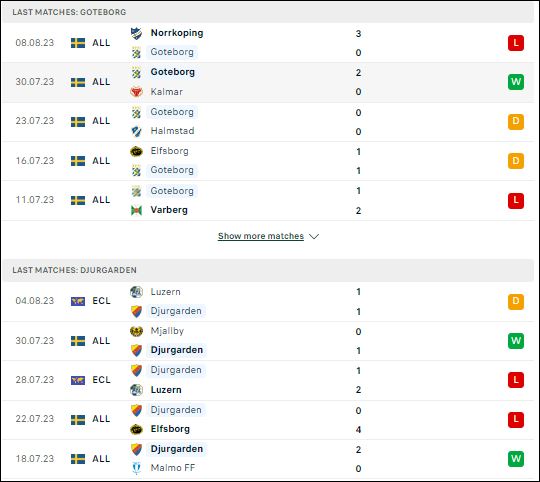Click the Mjallby club crest icon

[136, 331]
